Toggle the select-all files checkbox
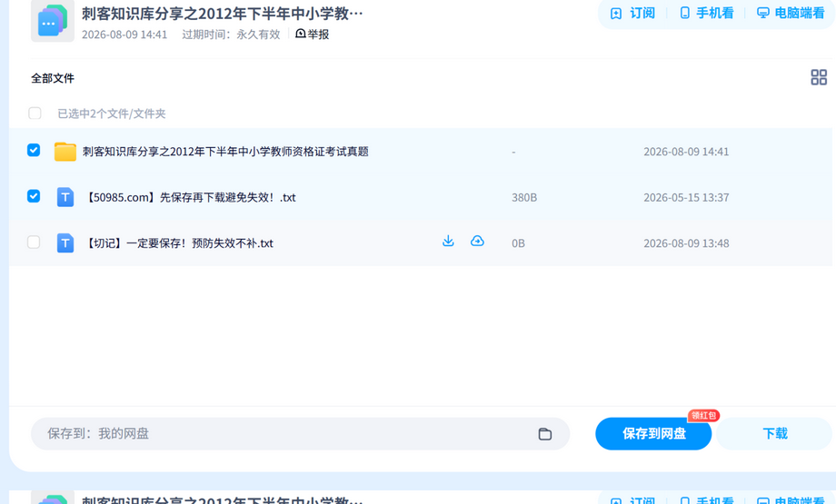836x504 pixels. (35, 113)
